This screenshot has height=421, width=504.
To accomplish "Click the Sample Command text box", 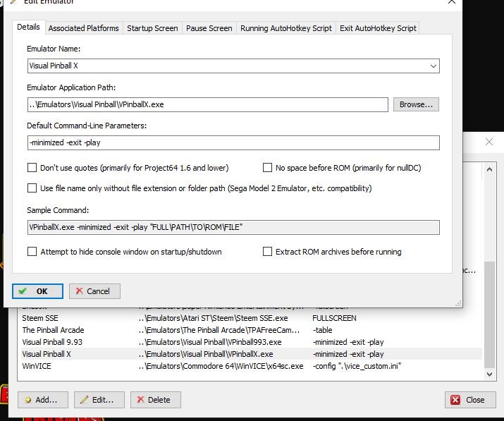I will [233, 227].
